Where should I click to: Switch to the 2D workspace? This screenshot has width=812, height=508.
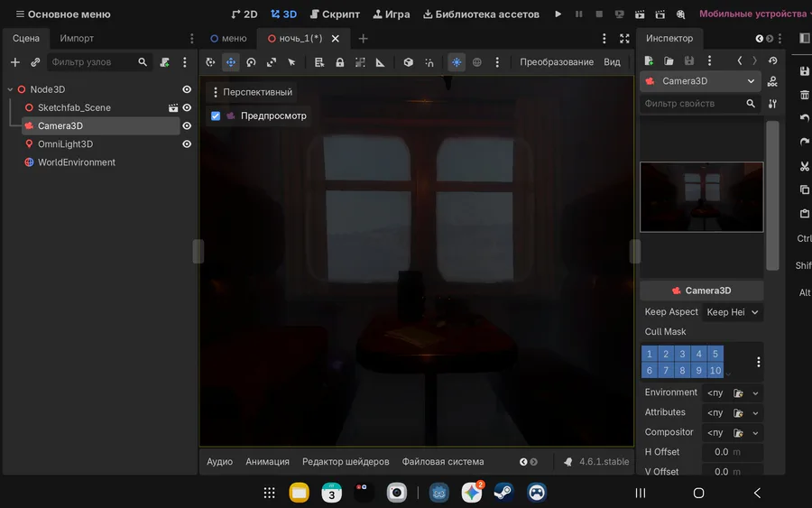(244, 14)
